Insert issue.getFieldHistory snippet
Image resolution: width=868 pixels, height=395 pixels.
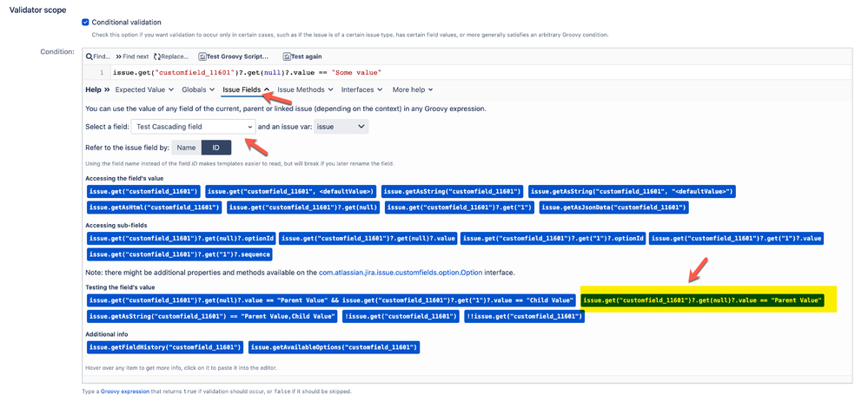[165, 347]
